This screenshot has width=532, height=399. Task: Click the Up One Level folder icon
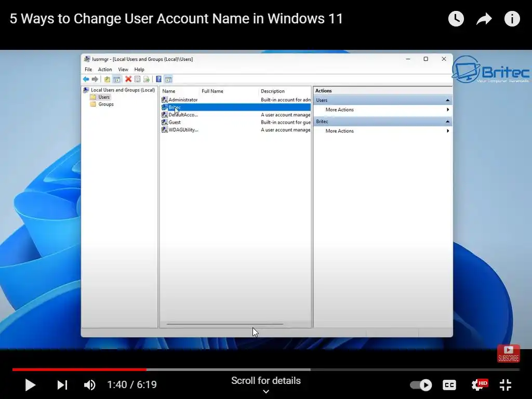107,79
